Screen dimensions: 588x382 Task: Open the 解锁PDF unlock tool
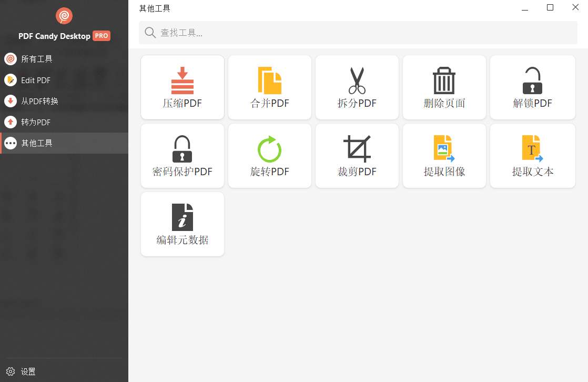click(532, 87)
